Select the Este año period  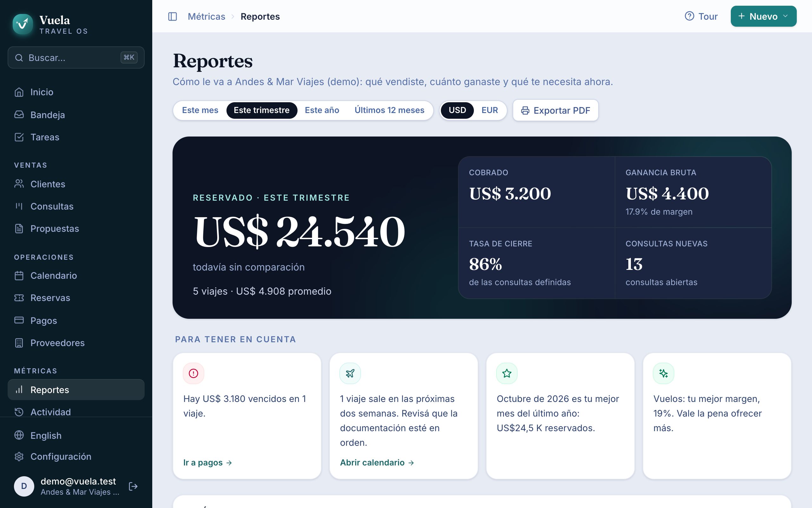coord(322,110)
